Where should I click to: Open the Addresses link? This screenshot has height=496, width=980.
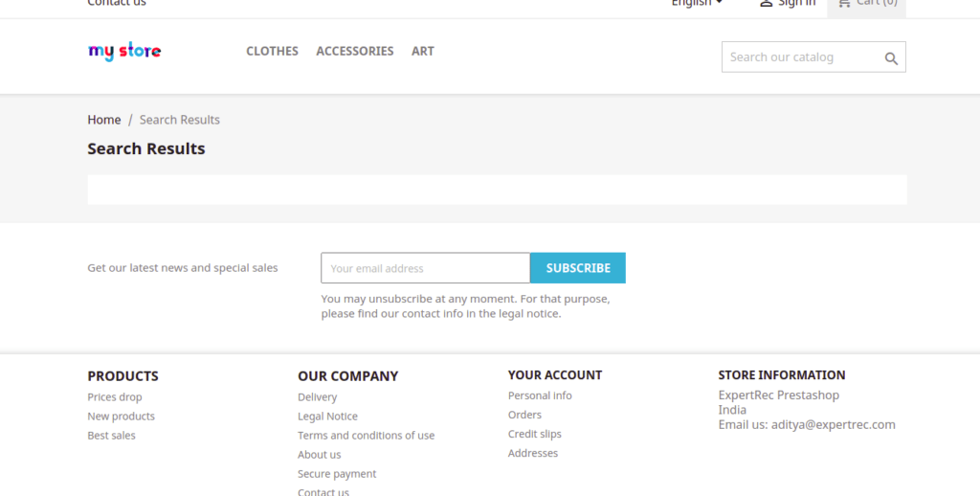click(533, 453)
